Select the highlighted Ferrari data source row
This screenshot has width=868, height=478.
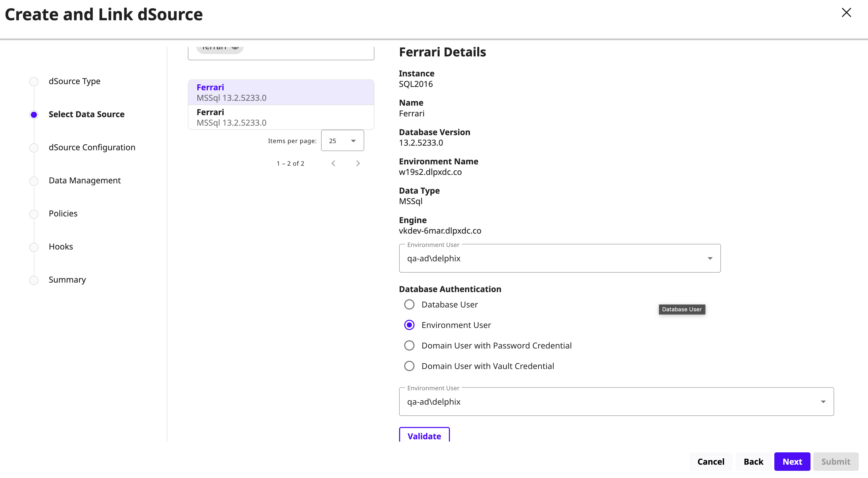pyautogui.click(x=281, y=93)
